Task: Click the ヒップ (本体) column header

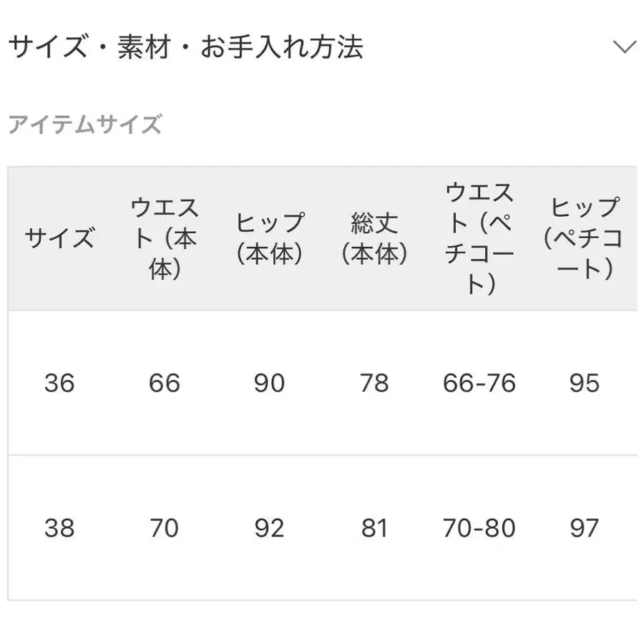Action: (x=270, y=236)
